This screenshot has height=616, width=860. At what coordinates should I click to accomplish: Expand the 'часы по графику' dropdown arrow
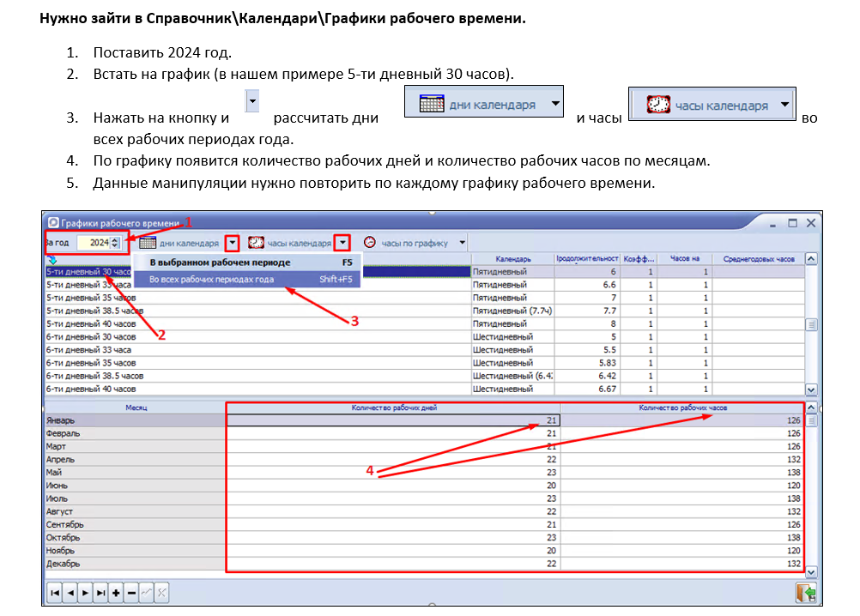pyautogui.click(x=463, y=243)
